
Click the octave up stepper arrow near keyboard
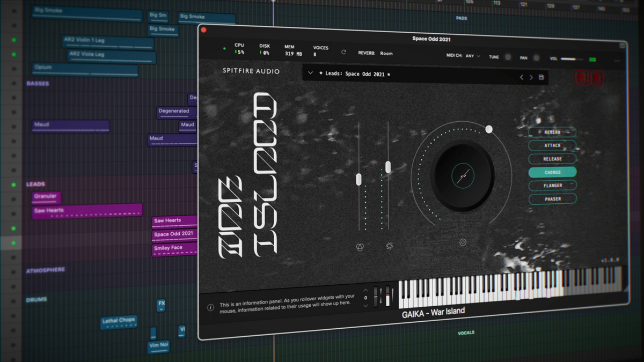click(x=366, y=290)
